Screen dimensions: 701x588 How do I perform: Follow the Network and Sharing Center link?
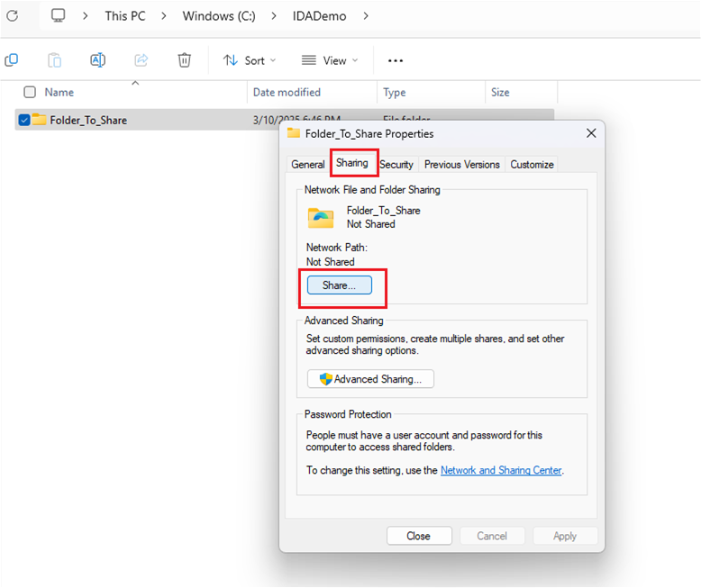click(501, 470)
